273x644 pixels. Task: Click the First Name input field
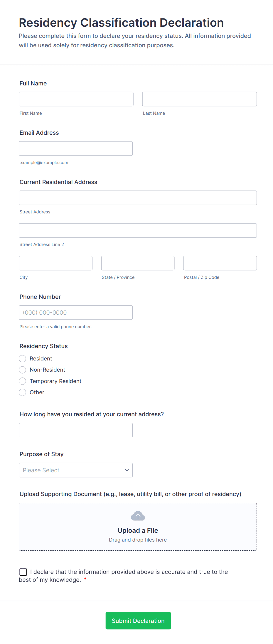76,99
